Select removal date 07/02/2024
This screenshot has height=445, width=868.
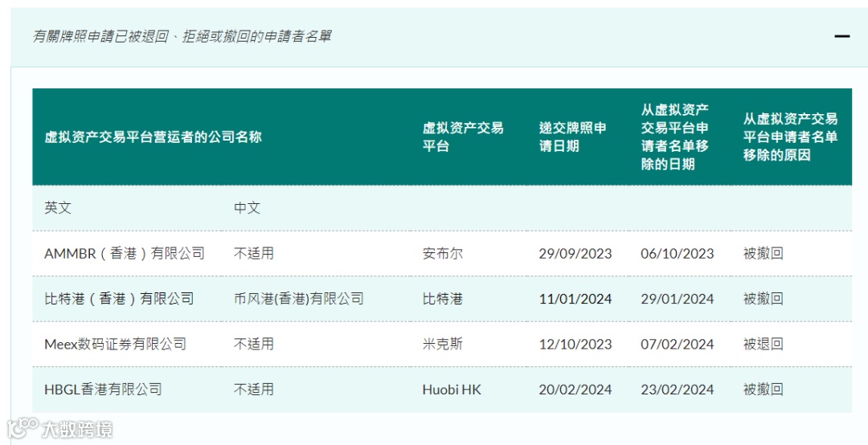[677, 345]
